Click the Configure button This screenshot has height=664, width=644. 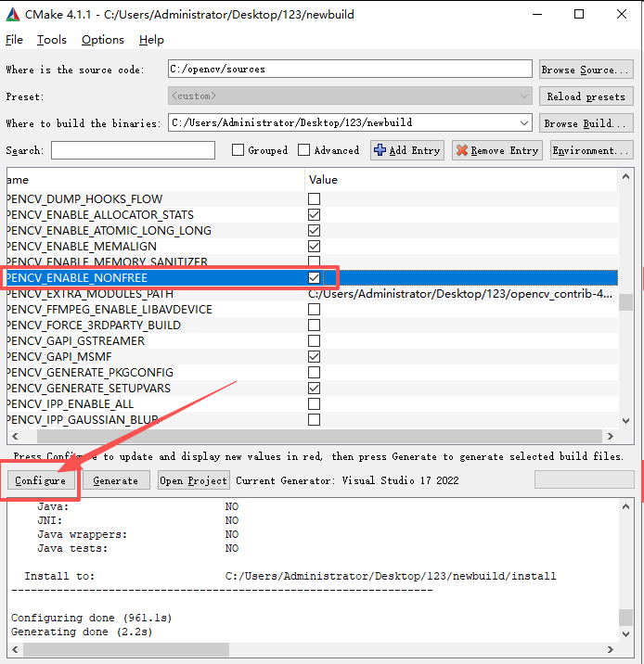(x=41, y=480)
